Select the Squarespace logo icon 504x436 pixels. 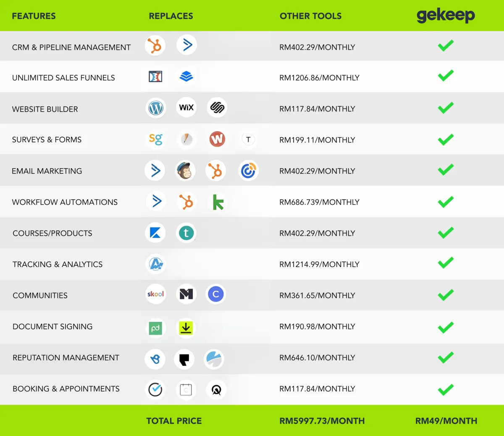pos(217,108)
